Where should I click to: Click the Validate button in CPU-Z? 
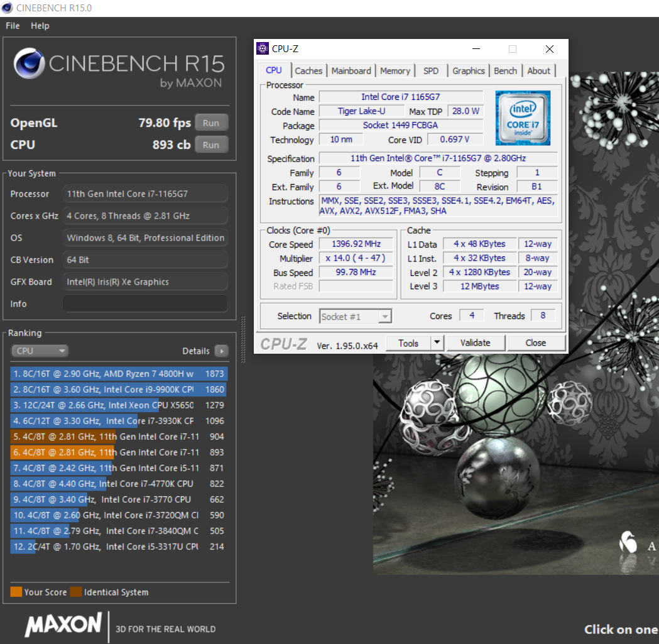476,343
